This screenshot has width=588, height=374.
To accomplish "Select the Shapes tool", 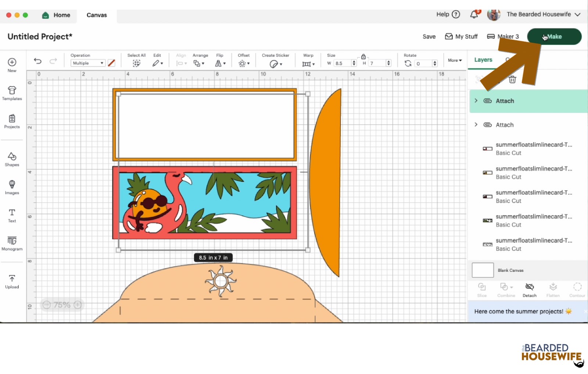I will [x=12, y=159].
